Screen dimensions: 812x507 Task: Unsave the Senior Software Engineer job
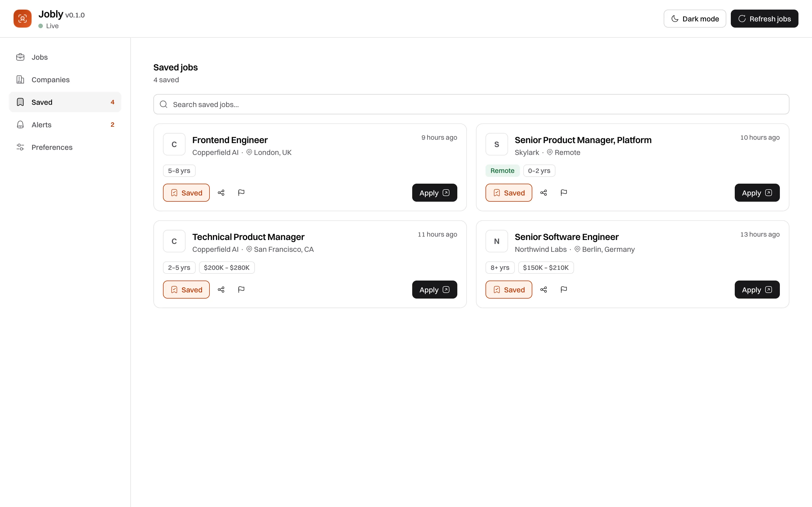(x=509, y=289)
